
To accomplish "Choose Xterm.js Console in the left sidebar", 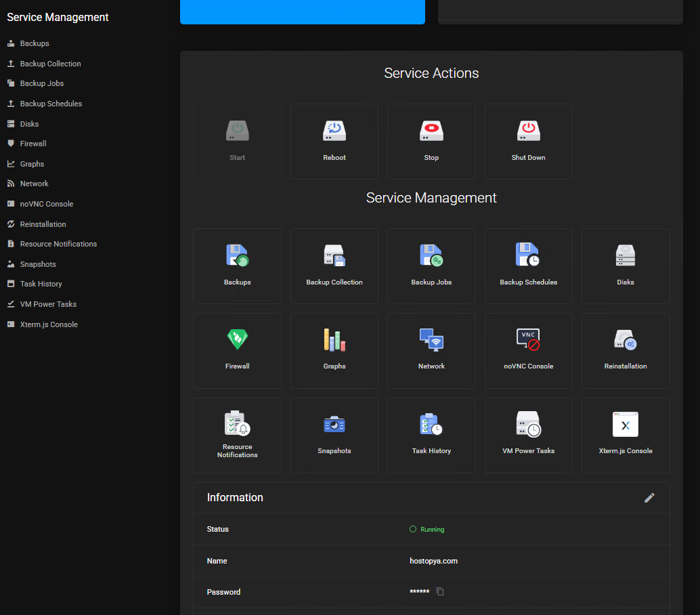I will pos(43,324).
